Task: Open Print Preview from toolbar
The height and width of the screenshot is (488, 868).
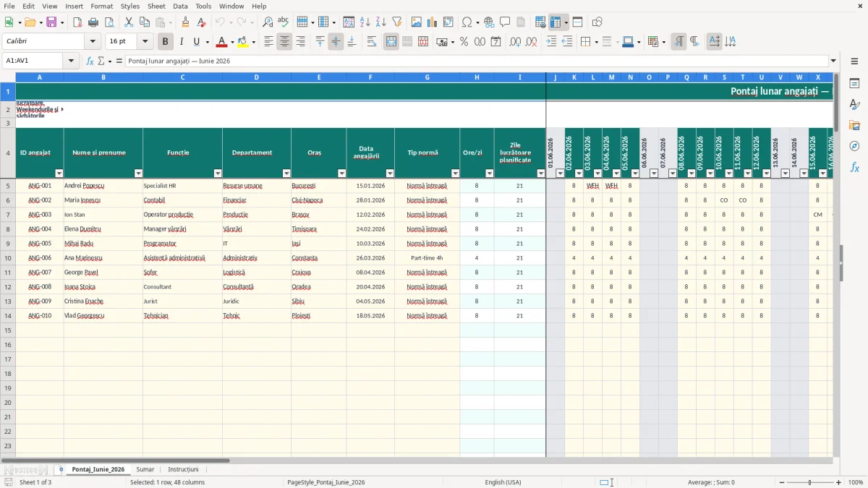Action: coord(109,22)
